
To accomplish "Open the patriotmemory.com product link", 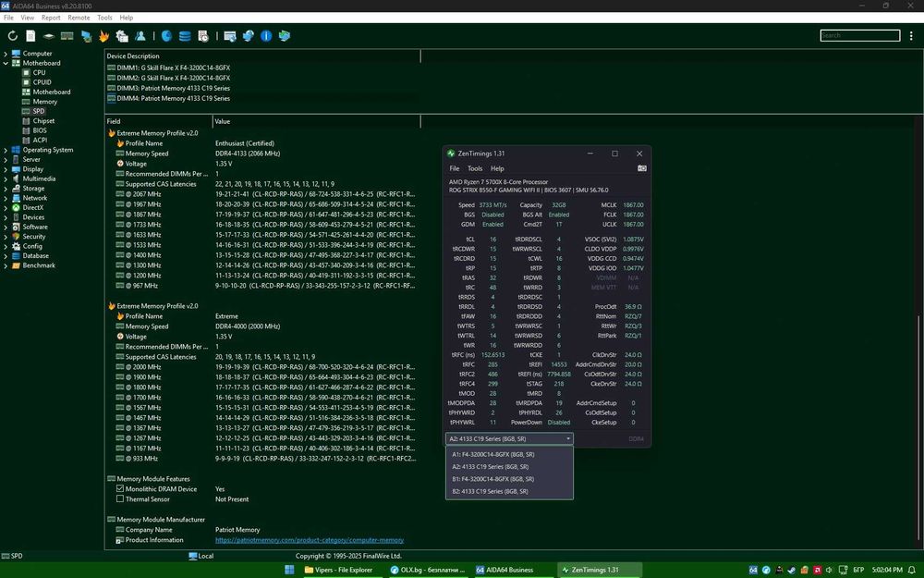I will [310, 540].
